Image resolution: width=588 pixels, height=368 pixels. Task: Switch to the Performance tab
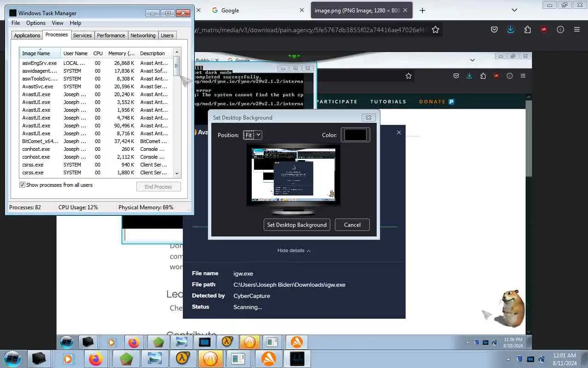[x=111, y=35]
